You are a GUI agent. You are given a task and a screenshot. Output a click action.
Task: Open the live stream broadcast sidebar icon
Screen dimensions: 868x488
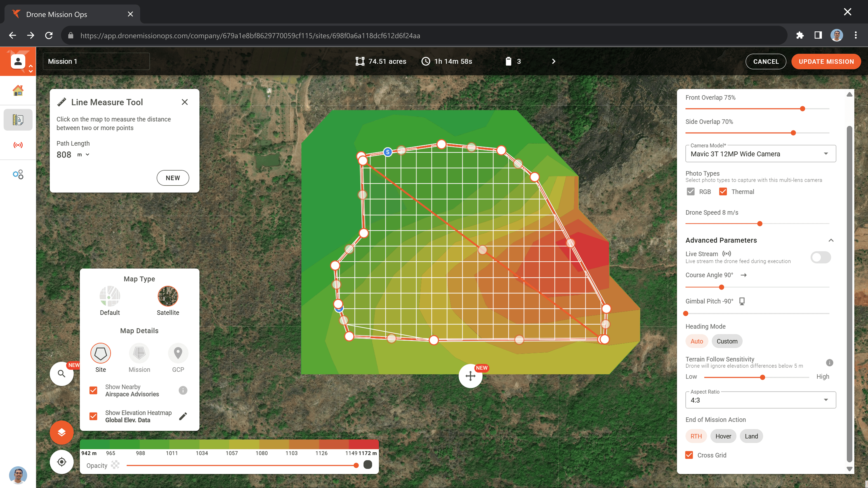coord(18,145)
